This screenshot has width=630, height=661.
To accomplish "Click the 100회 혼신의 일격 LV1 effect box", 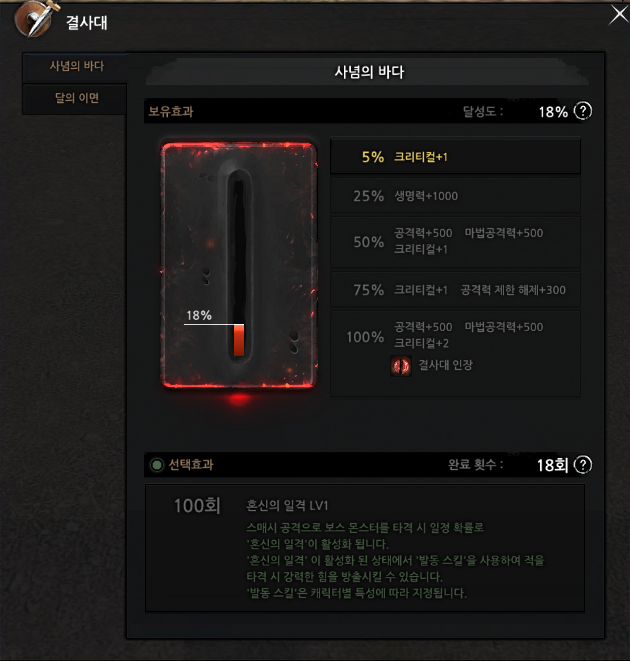I will [x=365, y=548].
